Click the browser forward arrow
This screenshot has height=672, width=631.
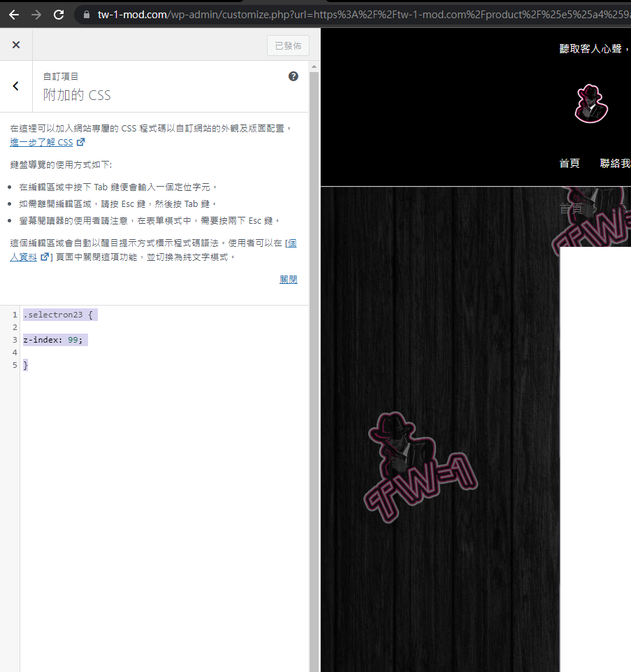(x=36, y=14)
